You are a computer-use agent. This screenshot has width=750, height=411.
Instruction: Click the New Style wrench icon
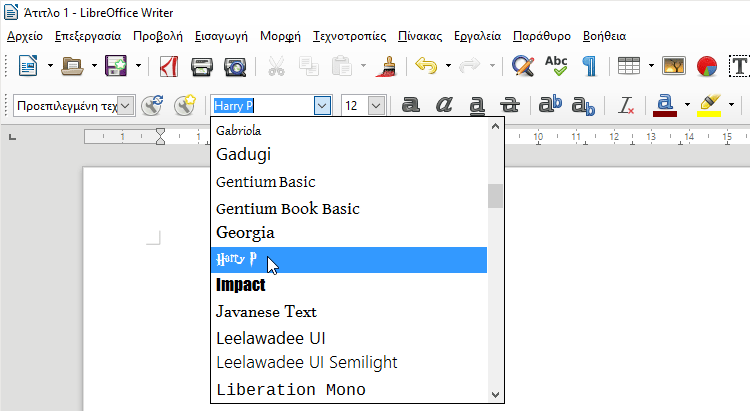(x=185, y=105)
